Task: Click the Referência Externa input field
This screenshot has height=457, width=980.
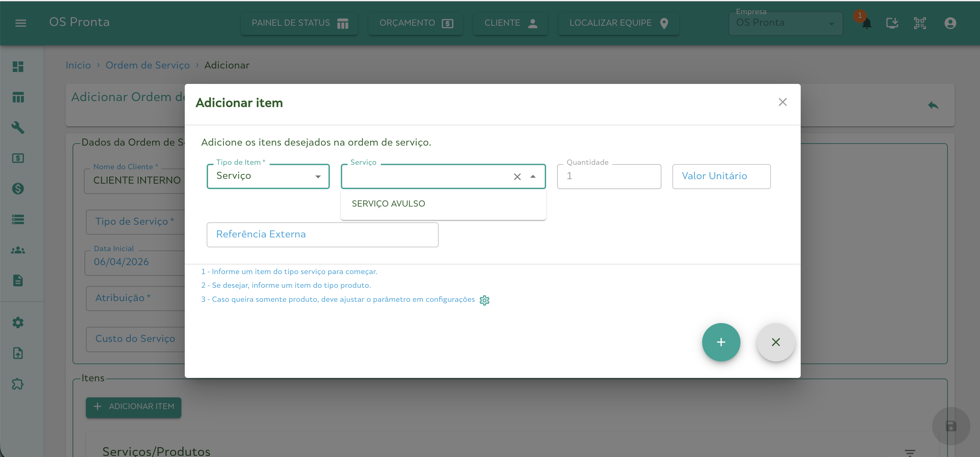Action: tap(322, 235)
